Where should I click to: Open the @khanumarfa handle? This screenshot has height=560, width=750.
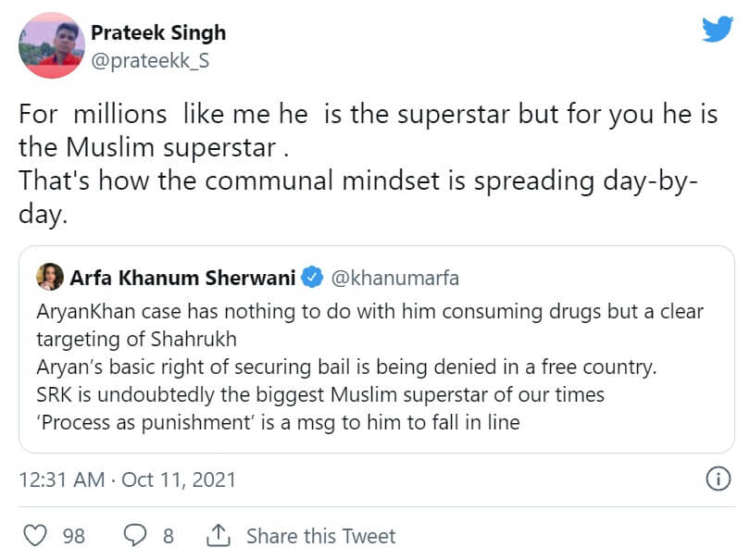(394, 277)
